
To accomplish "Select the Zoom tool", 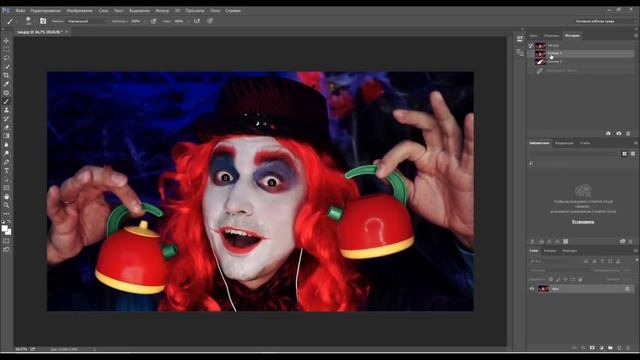I will (6, 205).
